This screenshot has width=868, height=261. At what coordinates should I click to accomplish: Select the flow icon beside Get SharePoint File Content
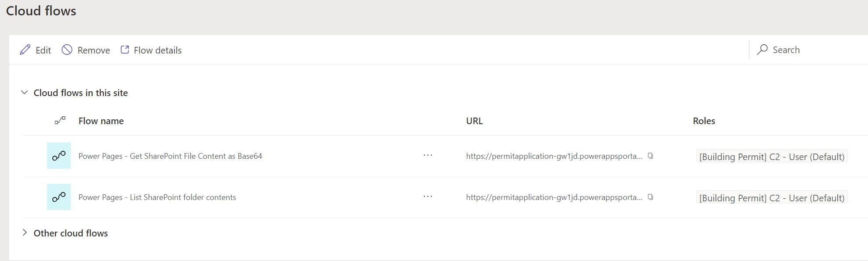click(x=58, y=155)
